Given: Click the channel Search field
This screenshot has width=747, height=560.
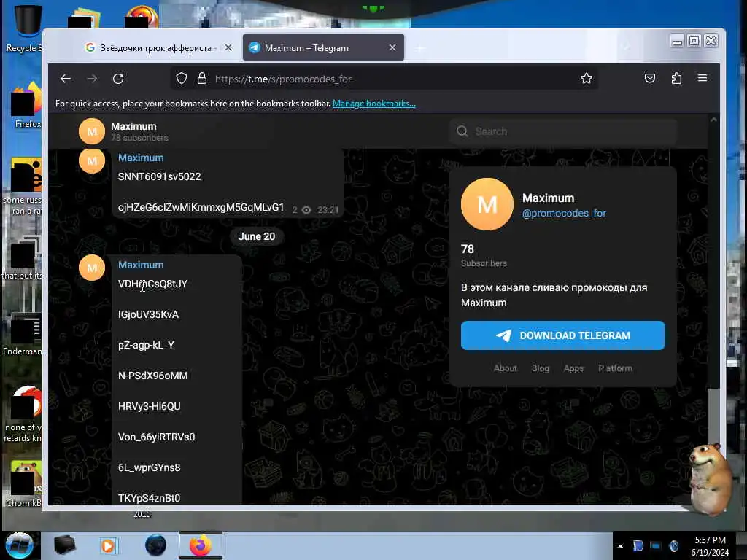Looking at the screenshot, I should click(x=562, y=131).
